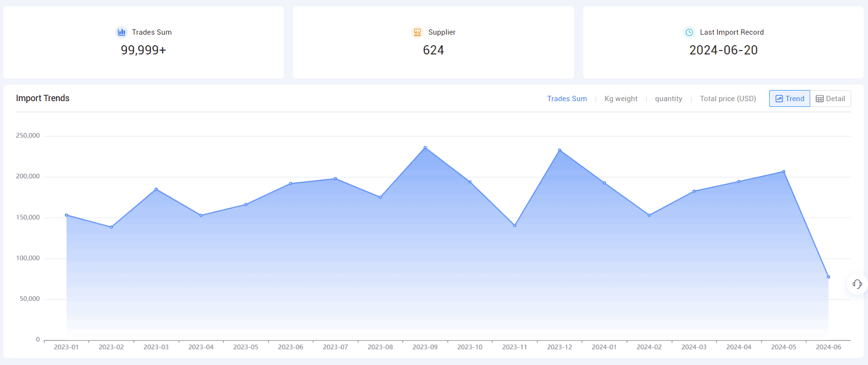This screenshot has height=365, width=868.
Task: Click the chart icon in Trend button
Action: point(779,99)
